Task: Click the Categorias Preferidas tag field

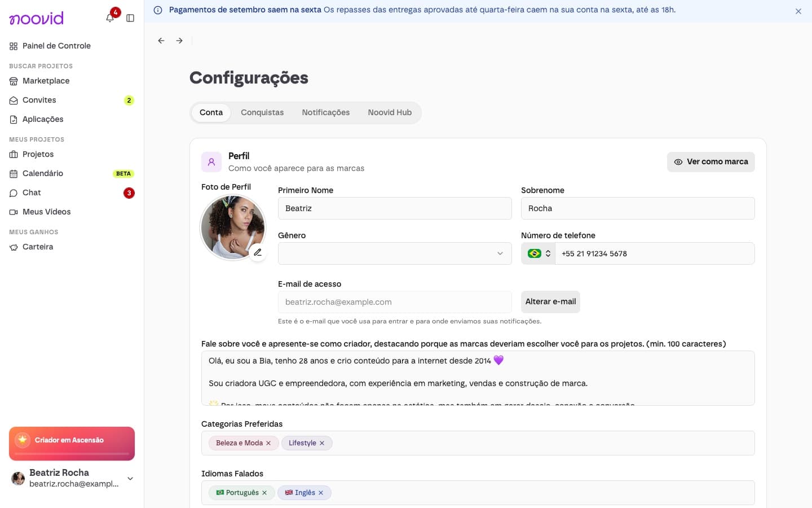Action: pos(478,443)
